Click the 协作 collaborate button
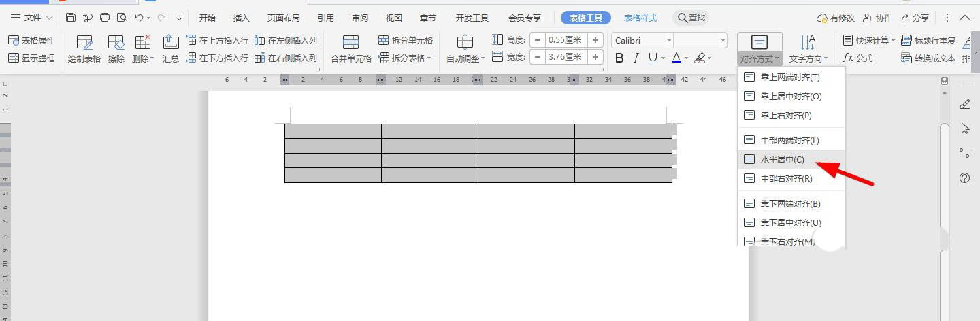The image size is (980, 321). pyautogui.click(x=877, y=18)
